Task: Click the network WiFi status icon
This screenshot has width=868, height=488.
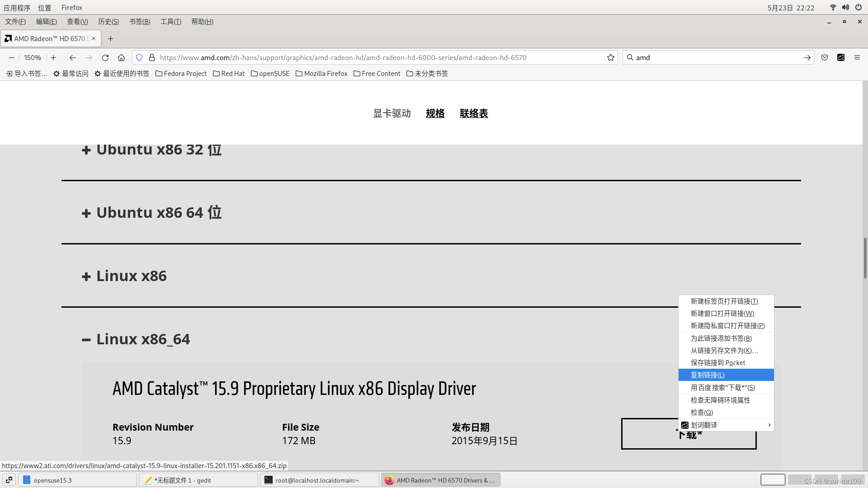Action: tap(833, 7)
